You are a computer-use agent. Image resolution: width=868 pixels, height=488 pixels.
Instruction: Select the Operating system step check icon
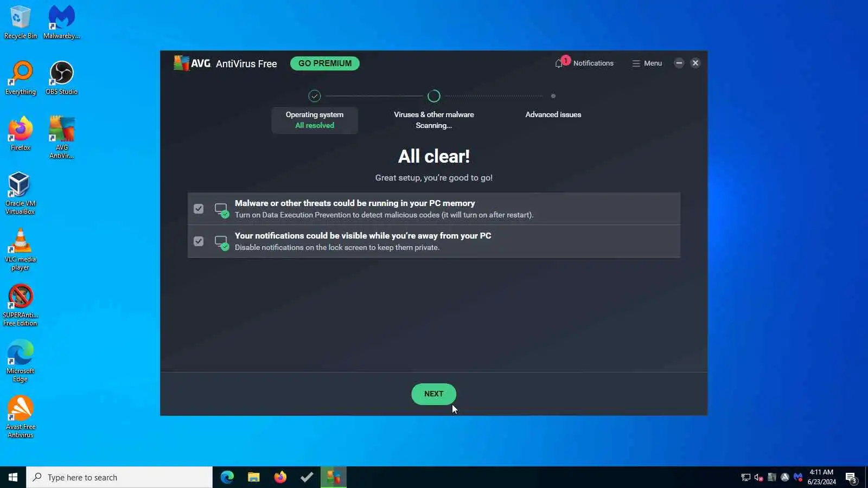tap(315, 96)
